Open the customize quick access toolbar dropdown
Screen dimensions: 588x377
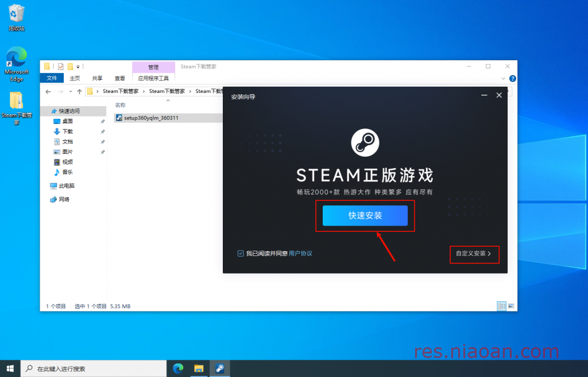click(x=78, y=67)
